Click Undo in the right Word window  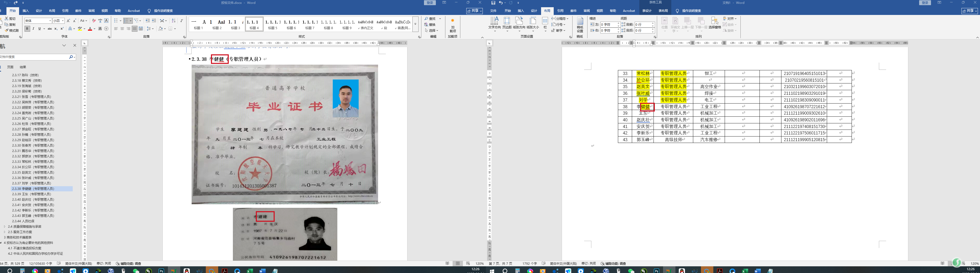[501, 3]
